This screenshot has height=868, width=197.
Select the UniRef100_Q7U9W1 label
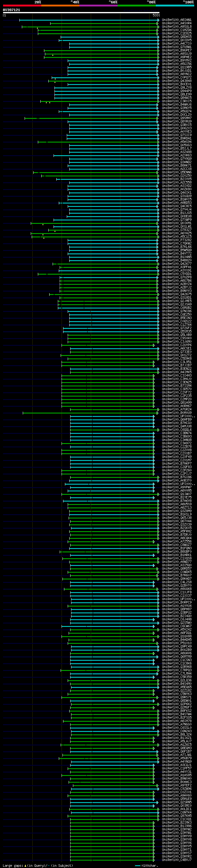(176, 47)
